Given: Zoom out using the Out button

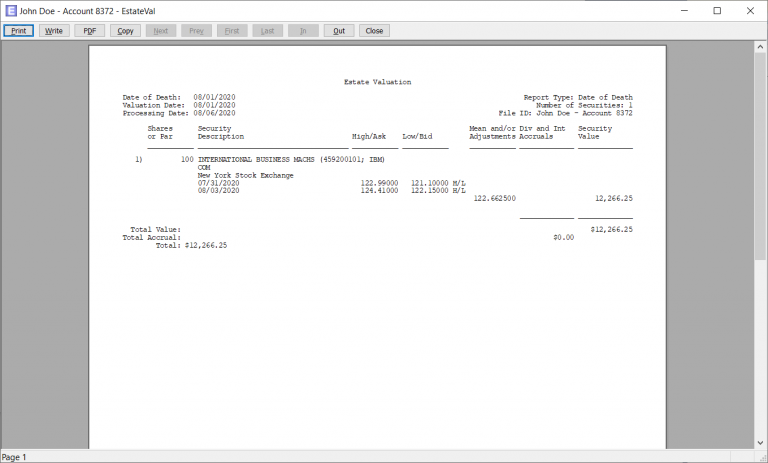Looking at the screenshot, I should (339, 31).
